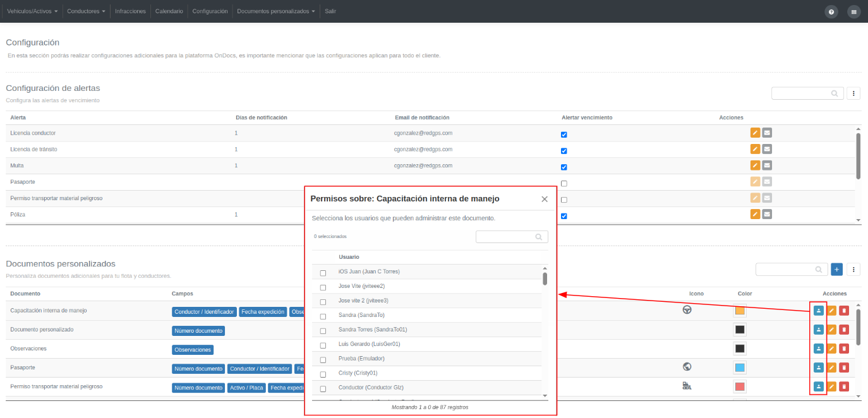Screen dimensions: 868x418
Task: Delete the Documento personalizado row with trash icon
Action: click(844, 330)
